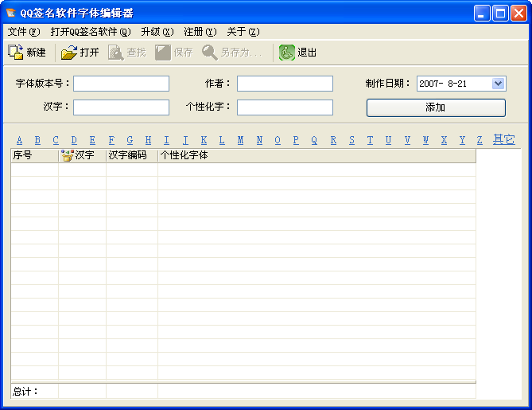Select letter link G
The image size is (532, 410).
[x=130, y=140]
